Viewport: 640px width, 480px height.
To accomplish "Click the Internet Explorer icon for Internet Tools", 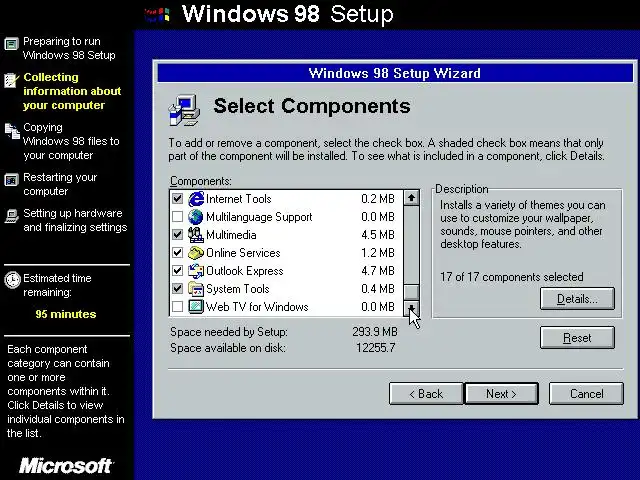I will 196,199.
